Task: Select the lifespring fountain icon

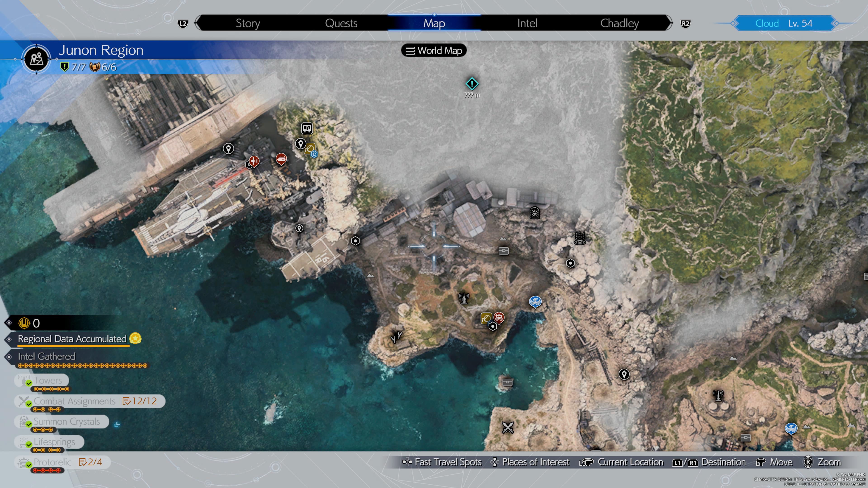Action: click(580, 238)
